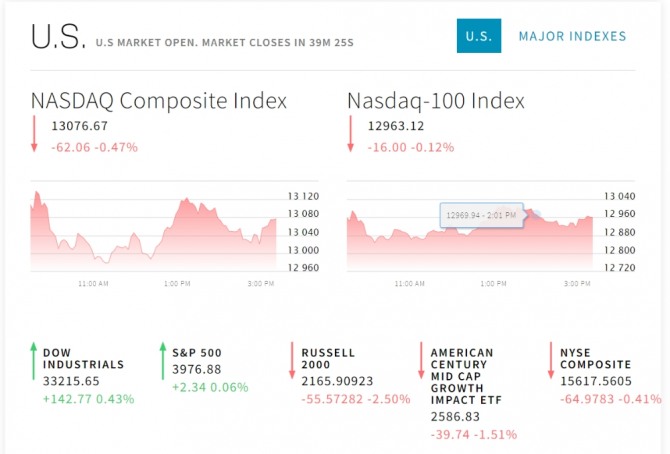Viewport: 670px width, 454px height.
Task: Click the Nasdaq-100 red down arrow
Action: (x=351, y=134)
